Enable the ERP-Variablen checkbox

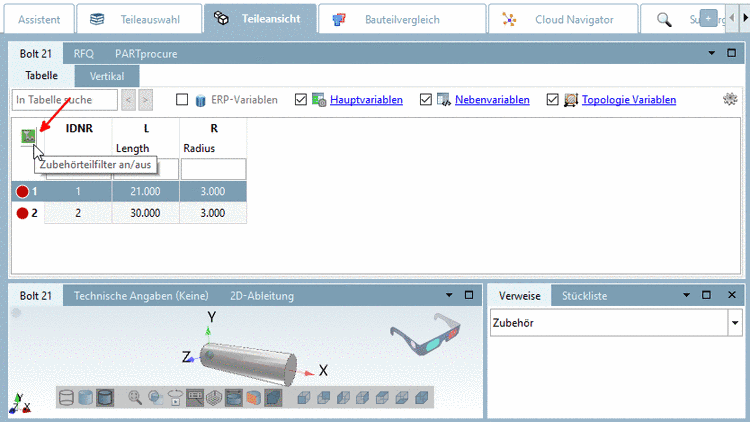coord(182,100)
